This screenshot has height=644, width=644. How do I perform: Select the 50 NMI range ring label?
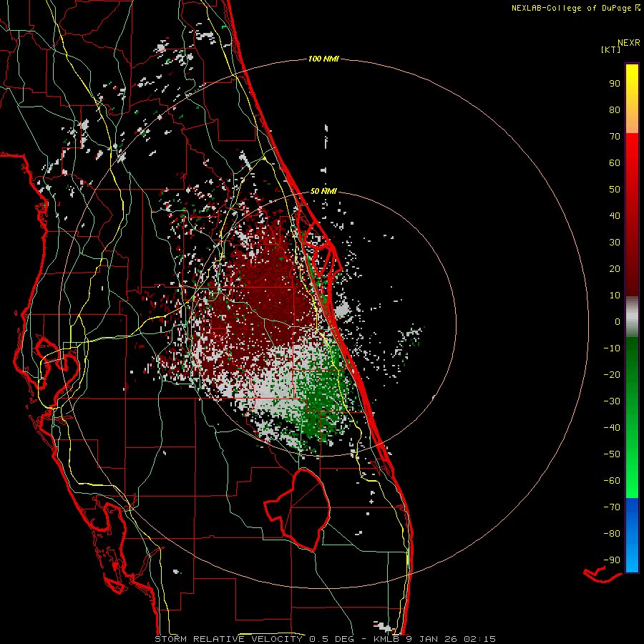323,191
